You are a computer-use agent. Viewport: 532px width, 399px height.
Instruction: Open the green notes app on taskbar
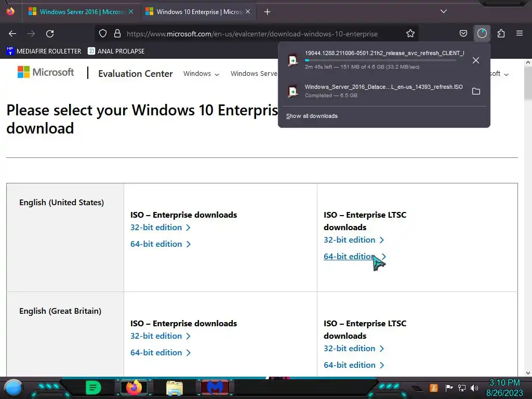click(93, 388)
